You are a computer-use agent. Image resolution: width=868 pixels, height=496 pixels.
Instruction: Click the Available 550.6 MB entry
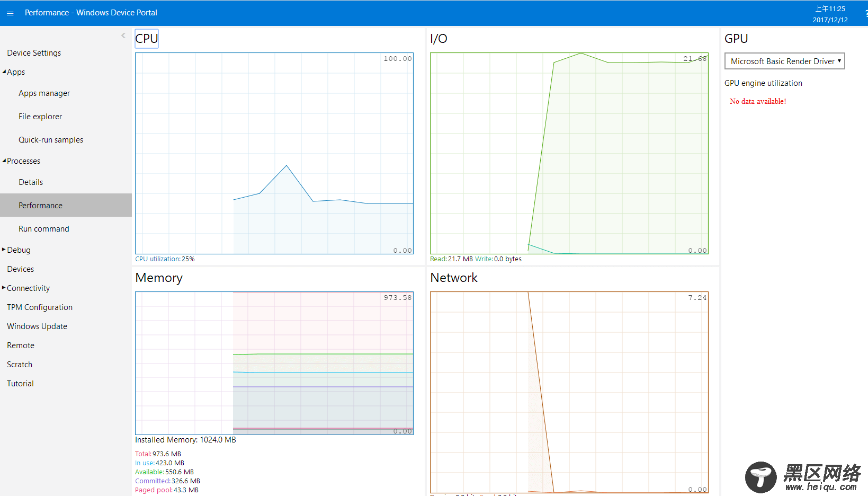pyautogui.click(x=164, y=472)
